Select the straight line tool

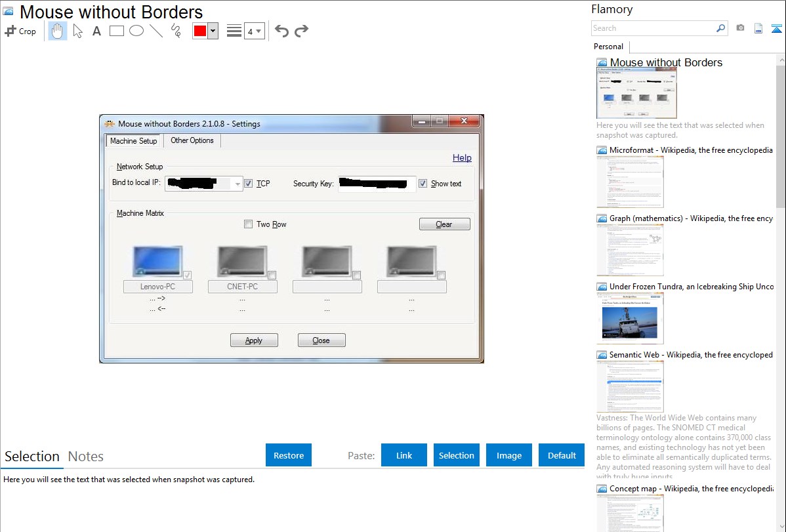click(156, 31)
